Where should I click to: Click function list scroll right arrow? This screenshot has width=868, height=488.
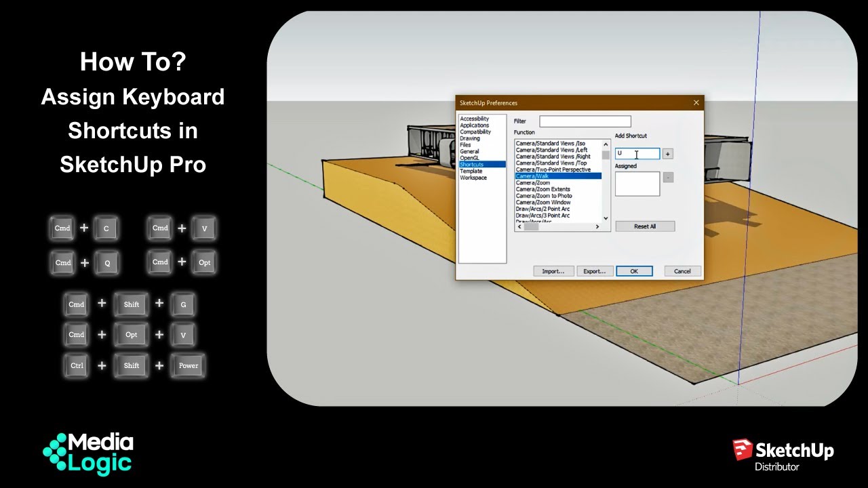click(597, 227)
